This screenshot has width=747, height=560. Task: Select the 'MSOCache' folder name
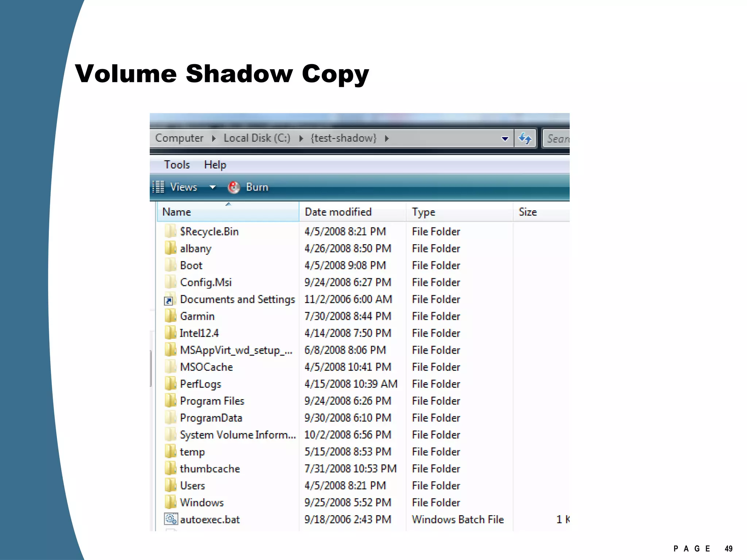206,367
